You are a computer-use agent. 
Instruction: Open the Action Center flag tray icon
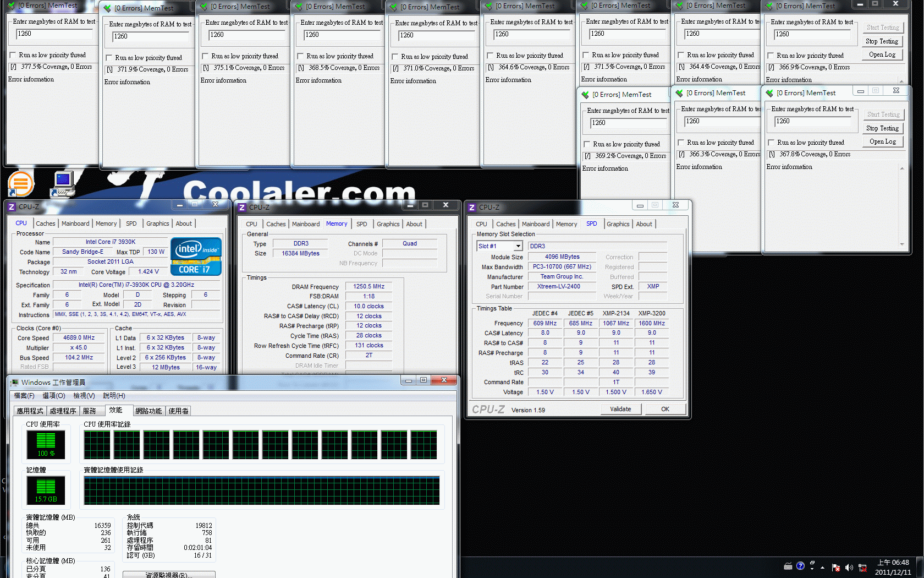tap(836, 568)
